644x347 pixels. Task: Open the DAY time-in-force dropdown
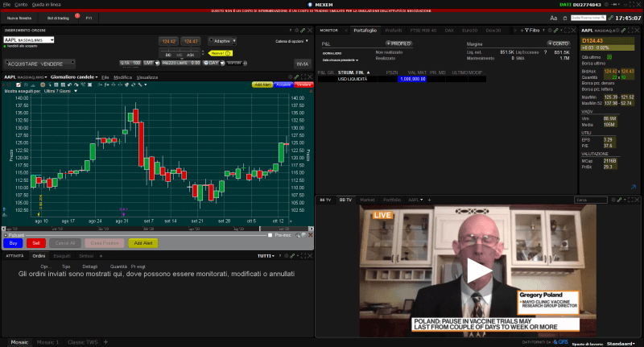coord(222,64)
